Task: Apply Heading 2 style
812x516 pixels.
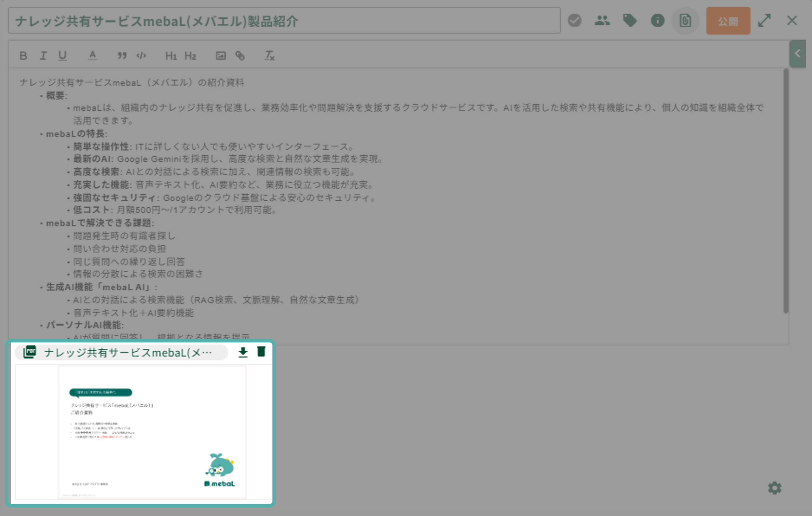Action: coord(190,56)
